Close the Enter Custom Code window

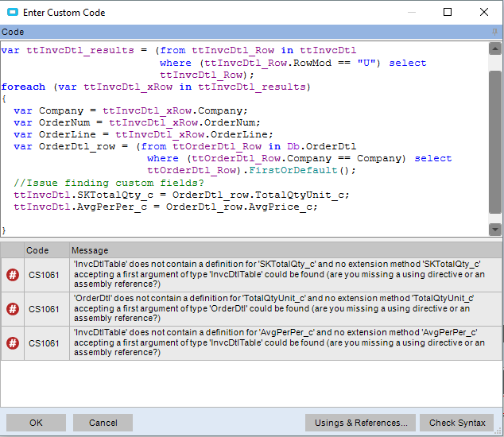484,12
